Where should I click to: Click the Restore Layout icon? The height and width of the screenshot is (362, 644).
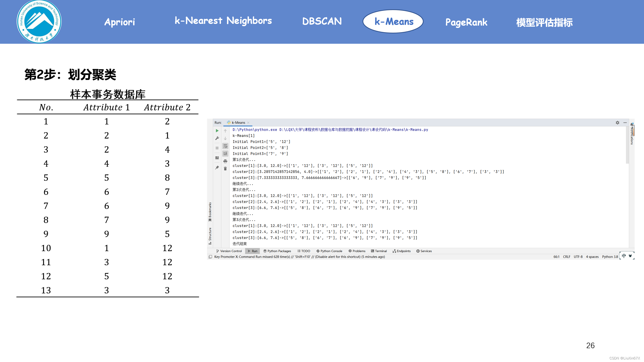click(x=217, y=158)
